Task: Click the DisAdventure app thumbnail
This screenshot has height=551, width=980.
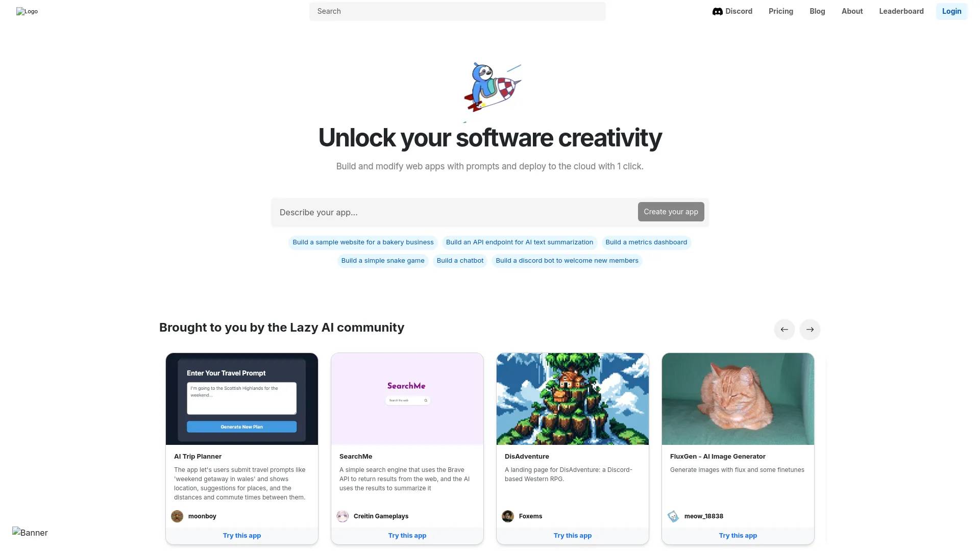Action: tap(572, 398)
